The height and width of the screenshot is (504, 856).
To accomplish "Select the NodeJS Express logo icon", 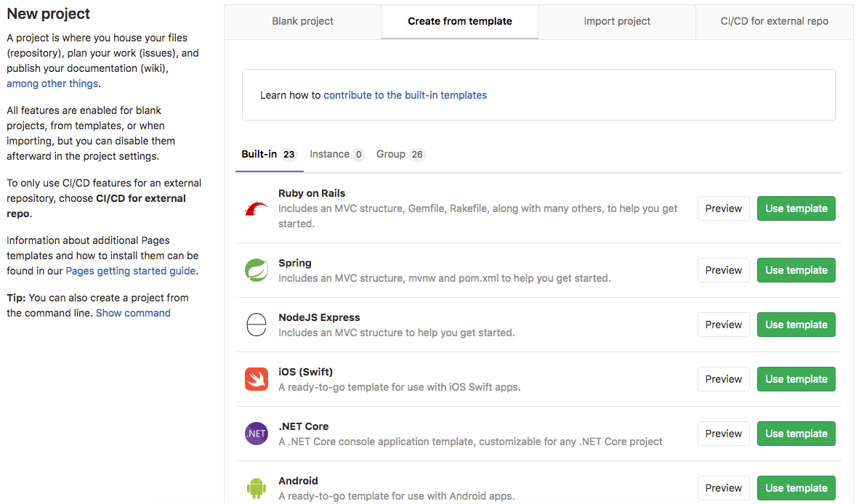I will (256, 325).
